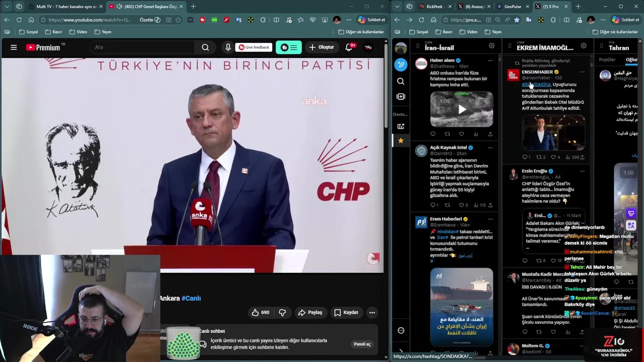The width and height of the screenshot is (644, 362).
Task: Start voice search with the microphone icon
Action: pyautogui.click(x=228, y=47)
